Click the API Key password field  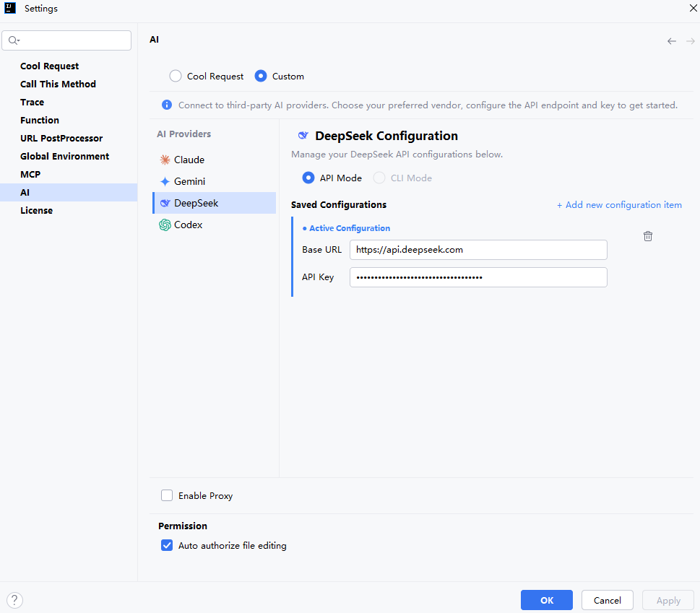[x=478, y=277]
